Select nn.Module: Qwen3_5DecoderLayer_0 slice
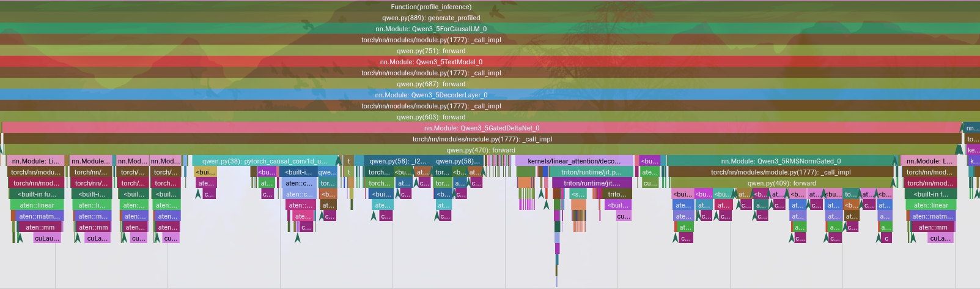Screen dimensions: 980x289 click(x=490, y=95)
